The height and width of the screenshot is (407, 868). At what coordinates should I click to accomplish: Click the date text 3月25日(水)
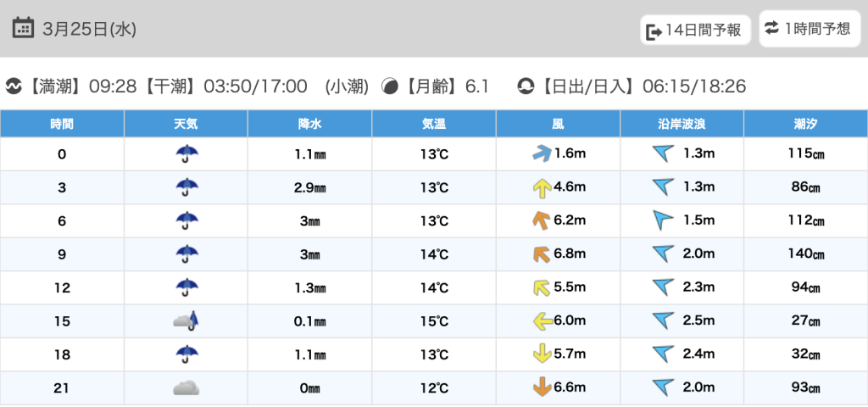tap(89, 29)
